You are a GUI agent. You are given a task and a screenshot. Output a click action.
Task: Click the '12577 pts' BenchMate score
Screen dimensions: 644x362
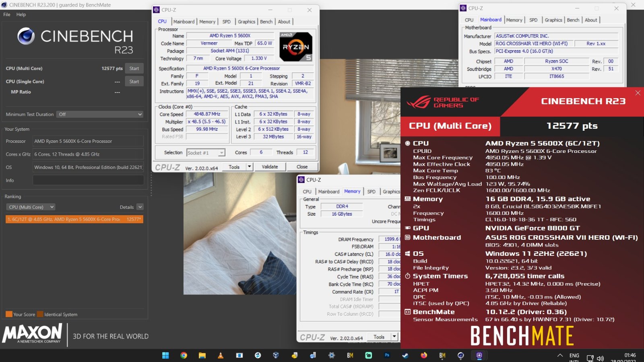click(572, 126)
